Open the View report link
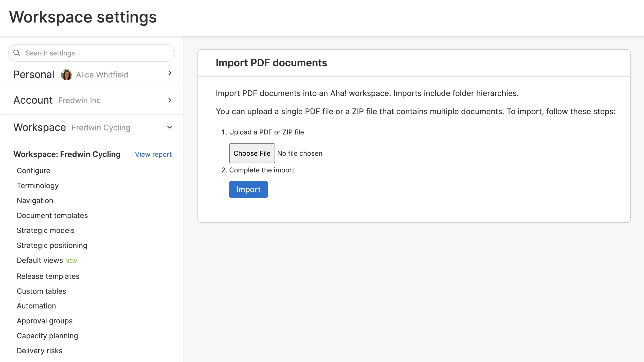The width and height of the screenshot is (644, 362). tap(153, 154)
